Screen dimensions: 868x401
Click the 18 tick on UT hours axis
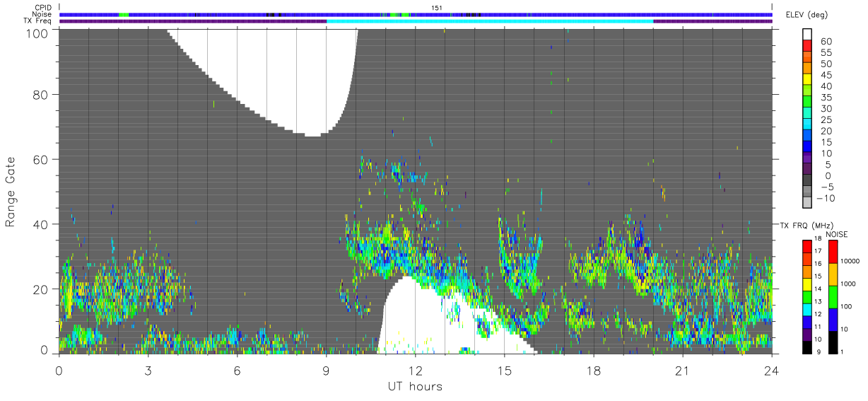pos(593,371)
